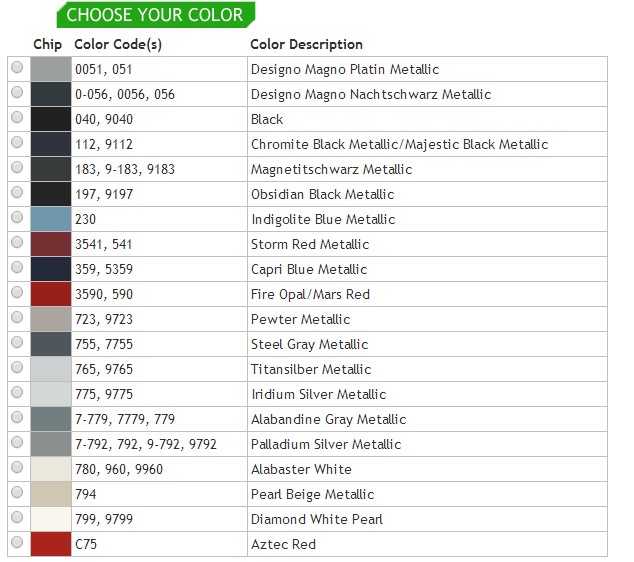The width and height of the screenshot is (634, 562).
Task: Pick the Diamond White Pearl radio button
Action: (17, 517)
